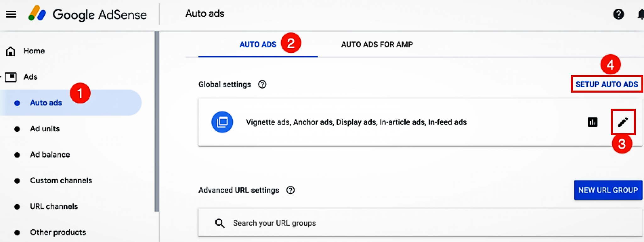Click the sidebar vertical scrollbar

pos(157,121)
